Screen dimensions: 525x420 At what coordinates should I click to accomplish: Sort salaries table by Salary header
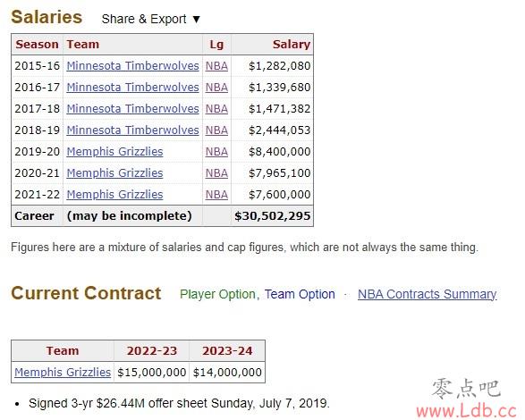(292, 45)
